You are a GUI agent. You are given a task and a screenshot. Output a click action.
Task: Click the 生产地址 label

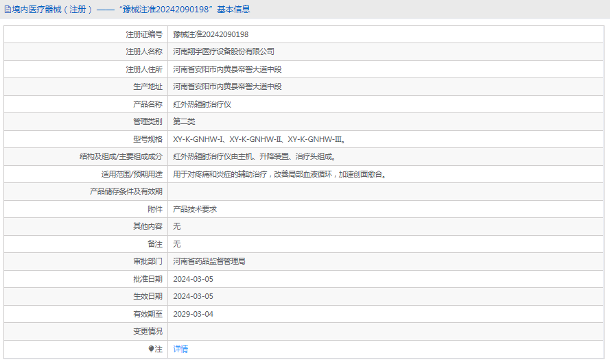(x=148, y=86)
